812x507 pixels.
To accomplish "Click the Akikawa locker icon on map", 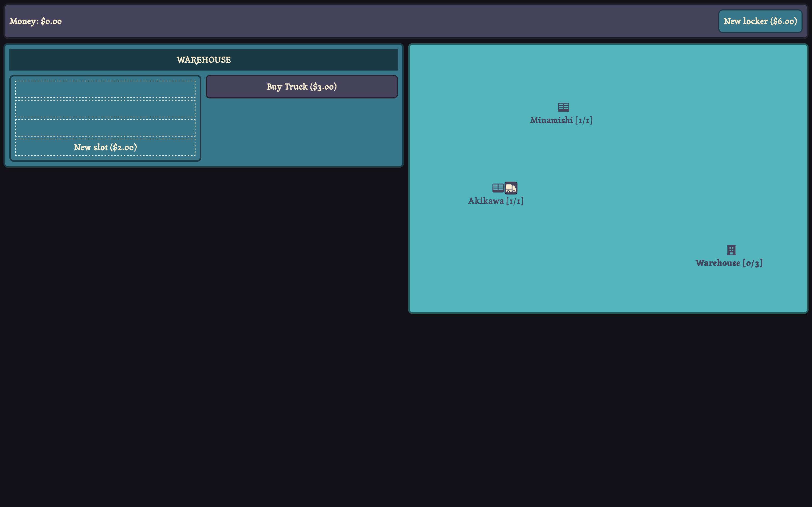I will pos(498,188).
